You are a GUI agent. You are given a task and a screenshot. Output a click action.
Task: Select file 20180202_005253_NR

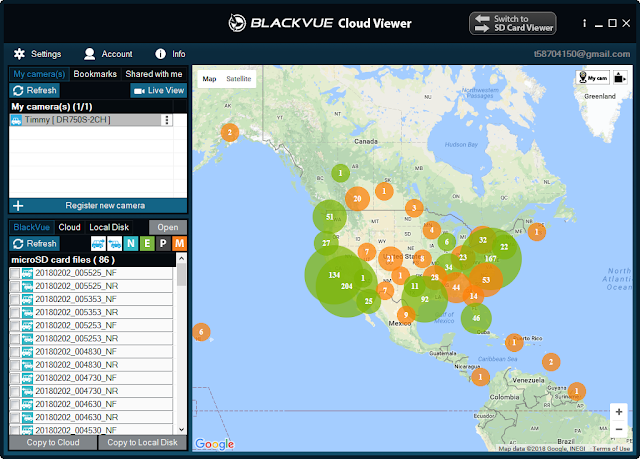coord(77,339)
